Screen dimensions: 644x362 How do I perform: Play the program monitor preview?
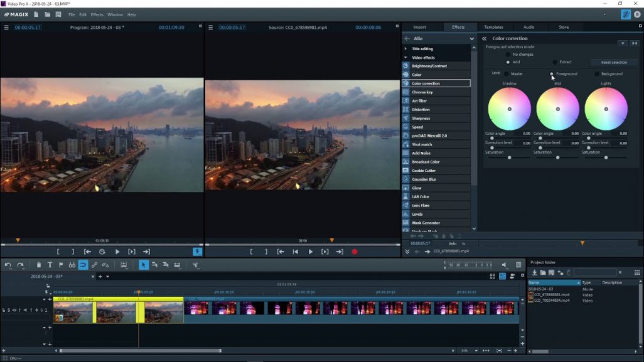click(117, 252)
